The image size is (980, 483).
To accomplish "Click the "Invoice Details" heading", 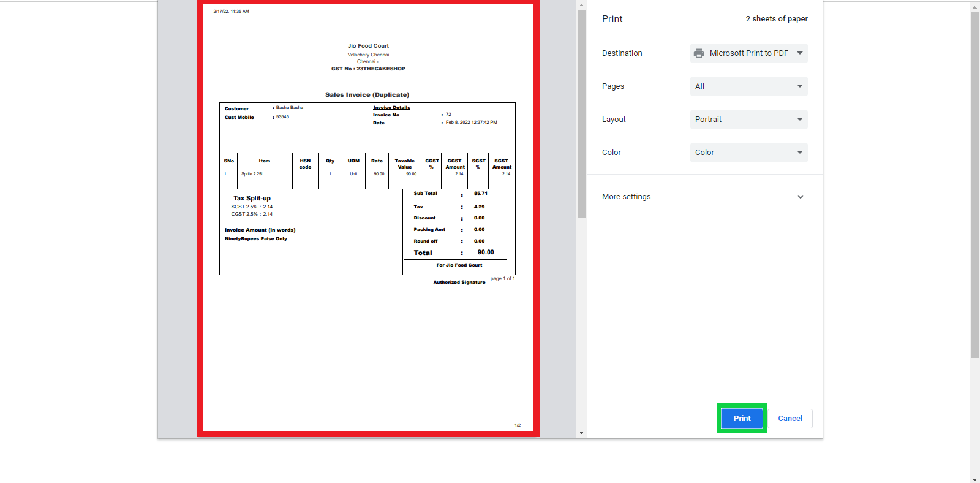I will [x=392, y=108].
